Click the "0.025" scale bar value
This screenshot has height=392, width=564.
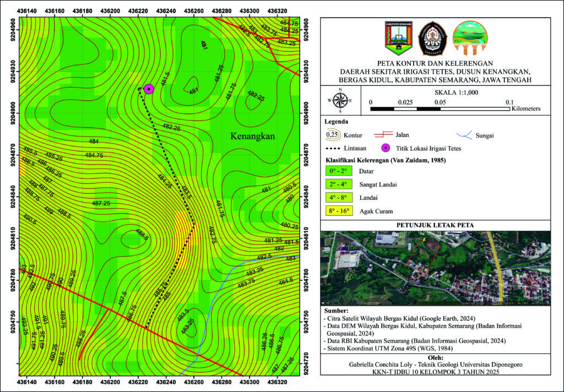pos(405,102)
